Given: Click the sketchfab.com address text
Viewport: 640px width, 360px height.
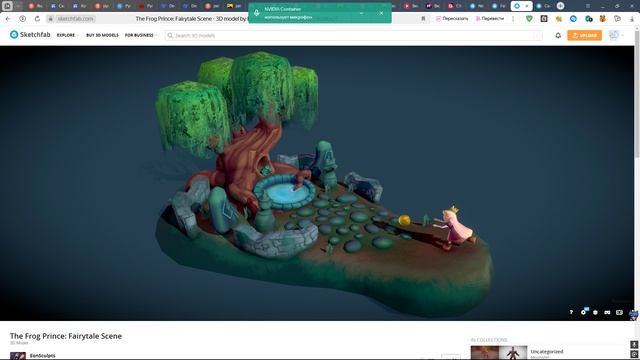Looking at the screenshot, I should coord(76,19).
